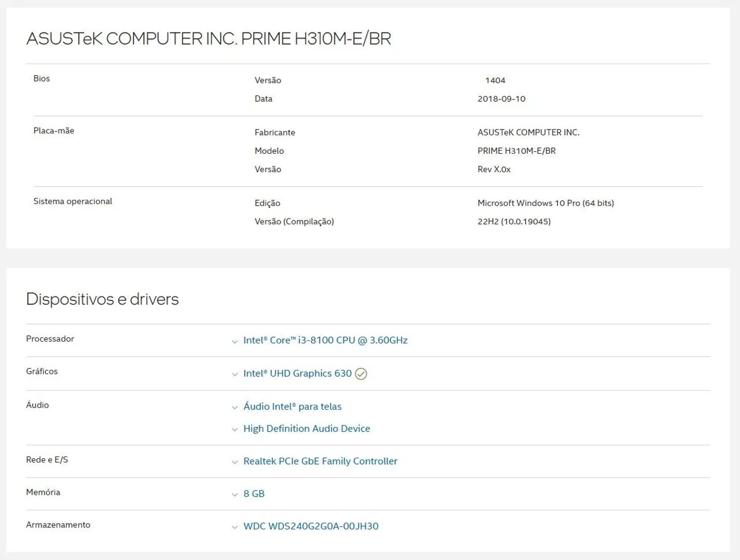Open the Áudio Intel para telas link
Viewport: 740px width, 560px height.
pos(293,406)
